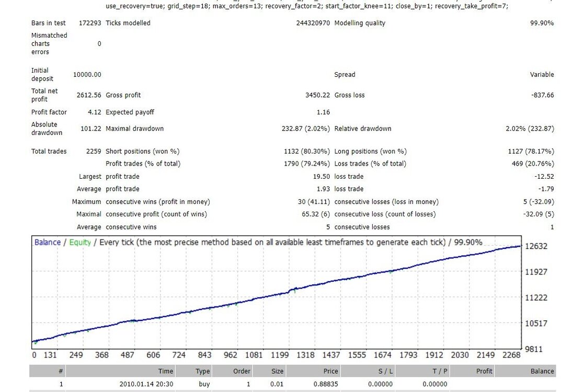Click the 2268 tick on chart x-axis
Image resolution: width=572 pixels, height=392 pixels.
[511, 355]
